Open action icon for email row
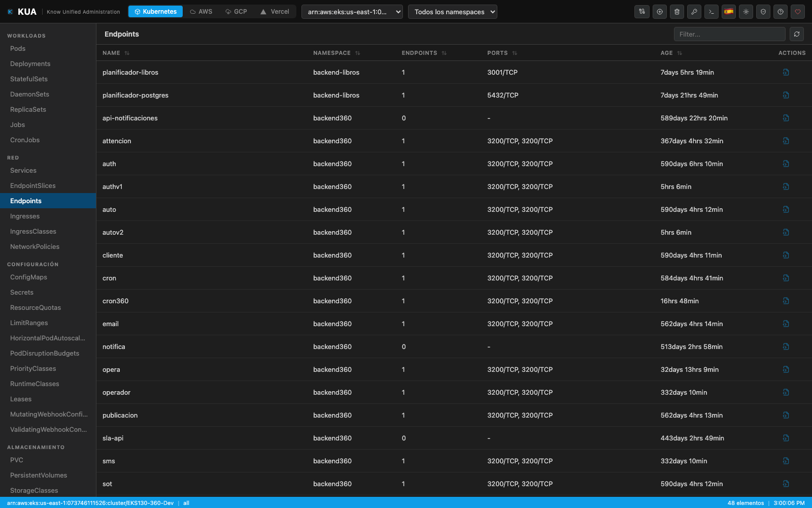812x508 pixels. click(x=786, y=324)
